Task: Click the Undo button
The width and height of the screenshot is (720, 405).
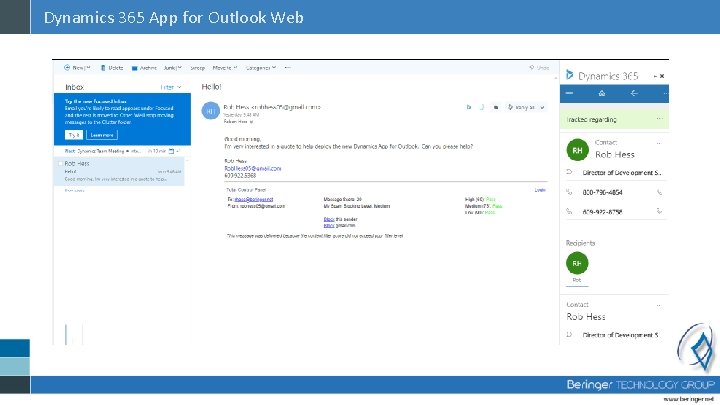Action: click(539, 68)
